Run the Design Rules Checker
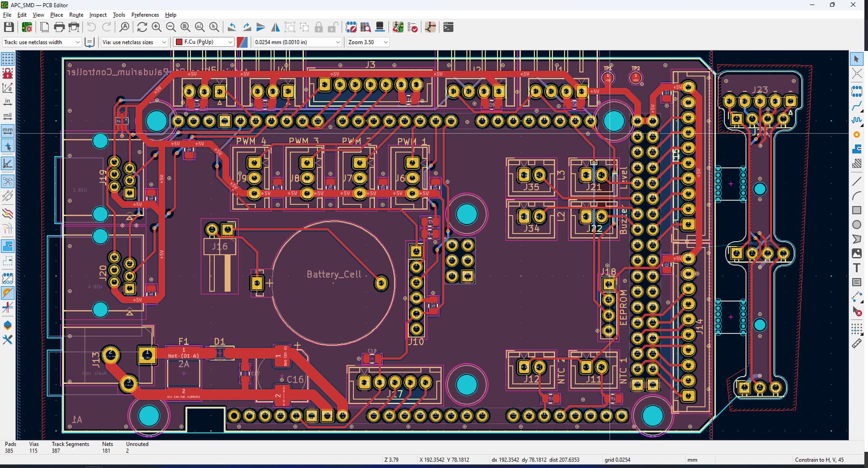The width and height of the screenshot is (868, 468). pyautogui.click(x=412, y=27)
